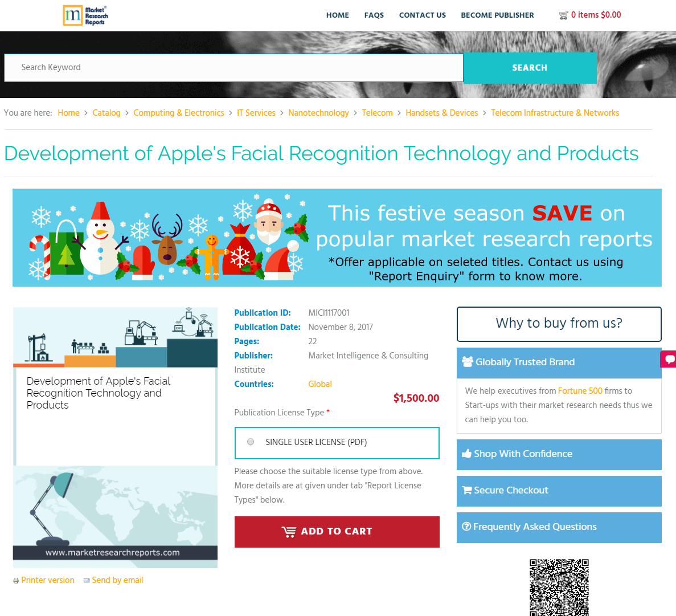
Task: Open the FAQS menu item
Action: (374, 15)
